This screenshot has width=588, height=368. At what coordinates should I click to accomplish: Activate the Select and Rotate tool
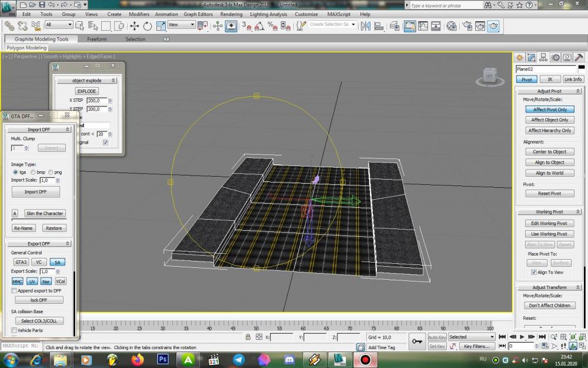tap(148, 26)
